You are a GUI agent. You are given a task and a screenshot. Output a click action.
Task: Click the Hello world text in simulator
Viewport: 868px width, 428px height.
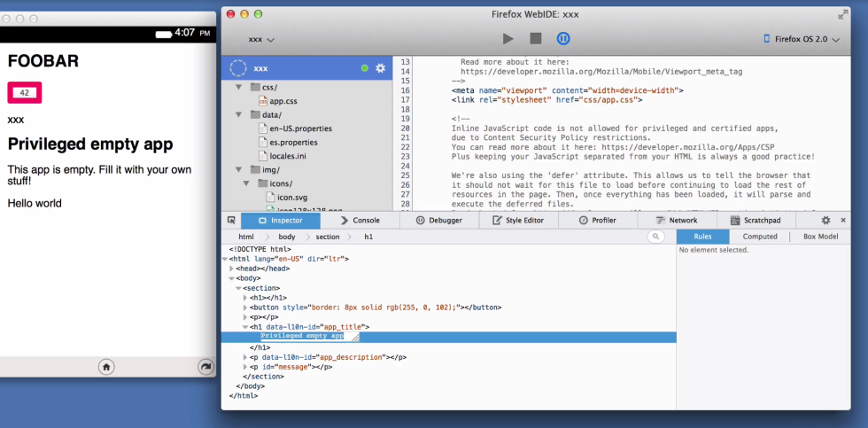(35, 204)
